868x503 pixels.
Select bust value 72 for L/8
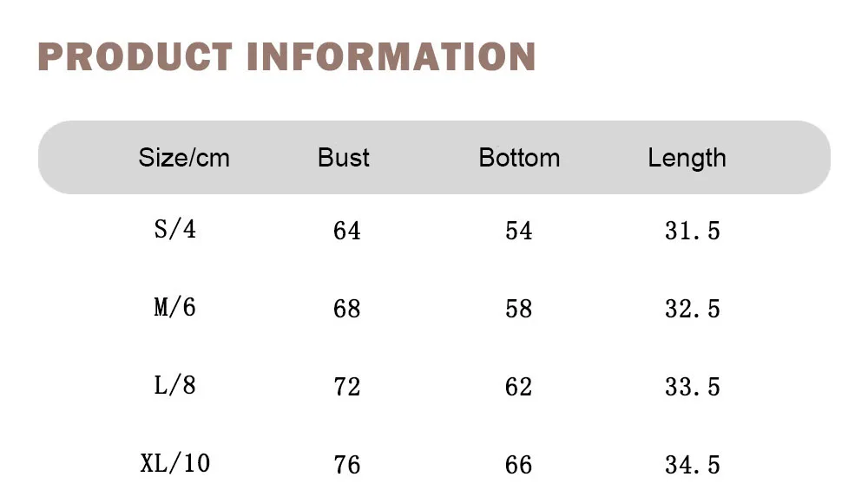tap(346, 387)
